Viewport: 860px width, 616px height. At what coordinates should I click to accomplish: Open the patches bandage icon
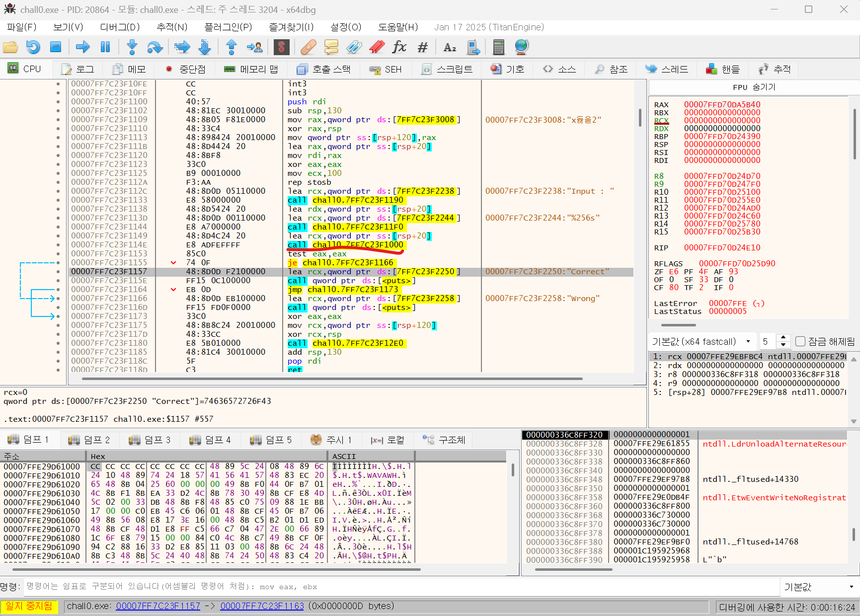pos(308,47)
